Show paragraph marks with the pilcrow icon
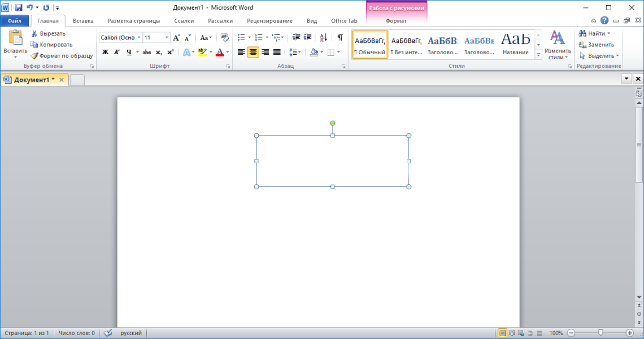 coord(340,37)
